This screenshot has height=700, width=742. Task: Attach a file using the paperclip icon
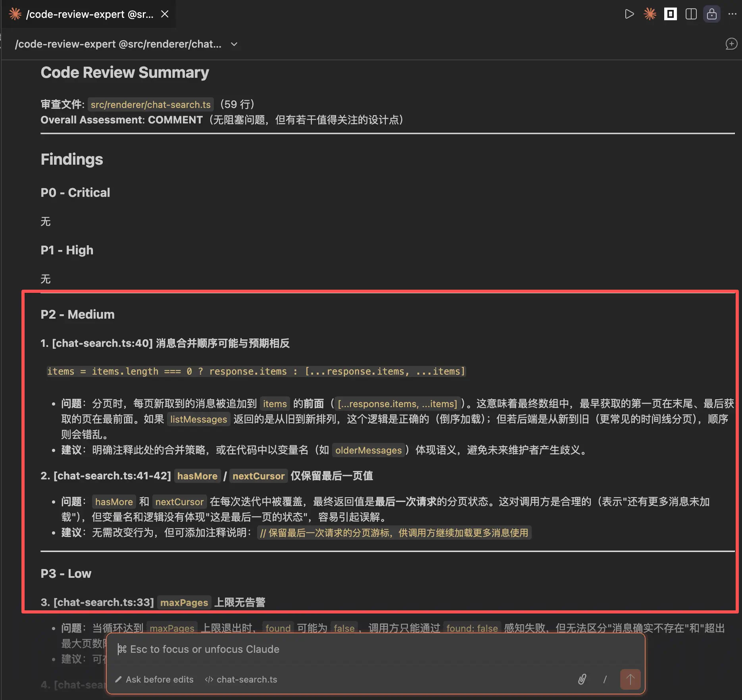tap(582, 679)
